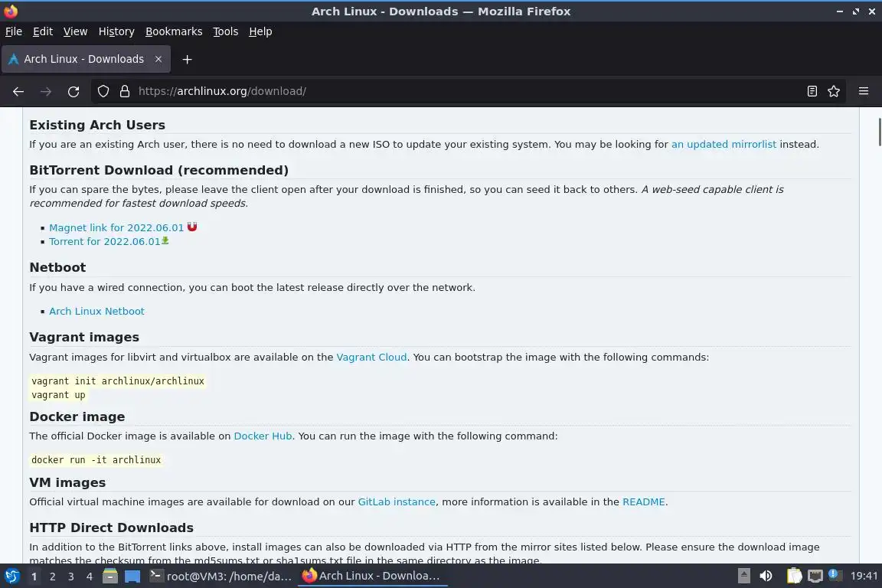Click 'docker run -it archlinux' code text
882x588 pixels.
pos(96,459)
